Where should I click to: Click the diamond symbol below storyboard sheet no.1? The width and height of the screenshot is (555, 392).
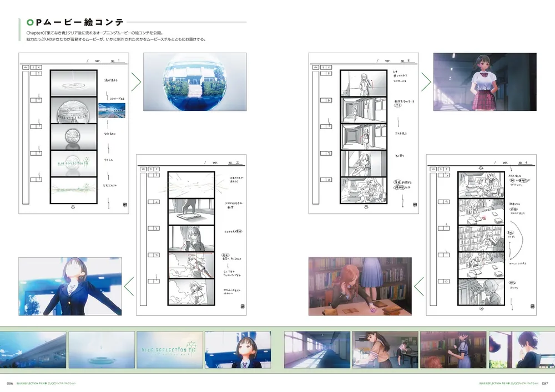tap(73, 207)
